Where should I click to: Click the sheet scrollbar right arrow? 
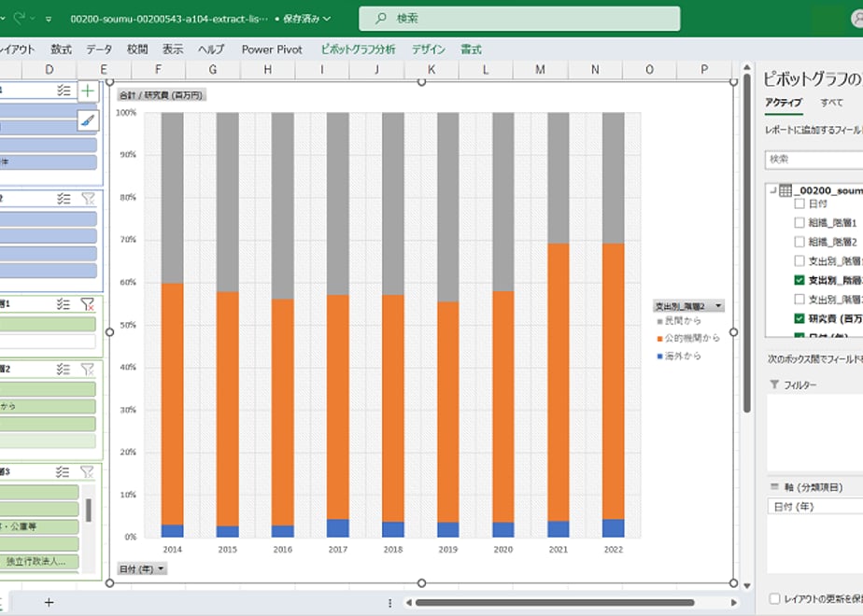coord(734,603)
